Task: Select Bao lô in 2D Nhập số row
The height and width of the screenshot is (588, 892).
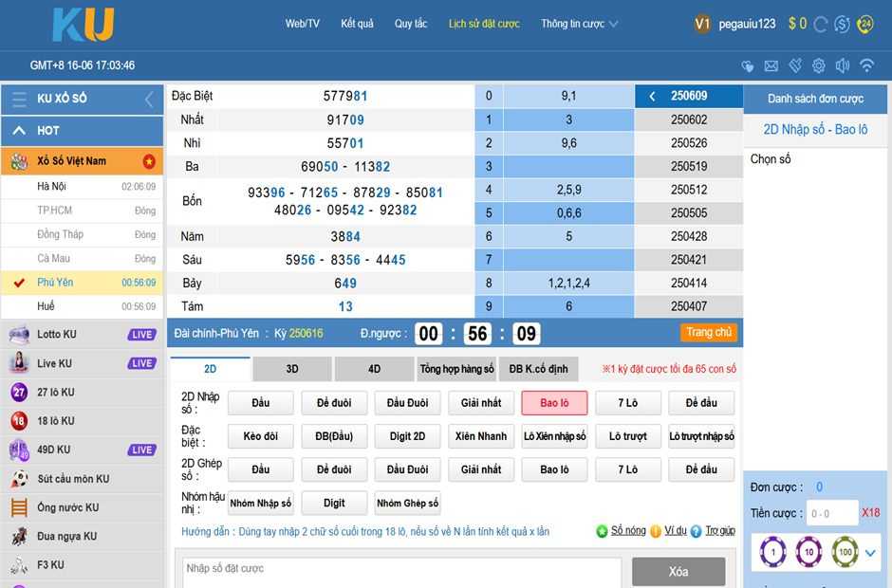Action: pos(555,403)
